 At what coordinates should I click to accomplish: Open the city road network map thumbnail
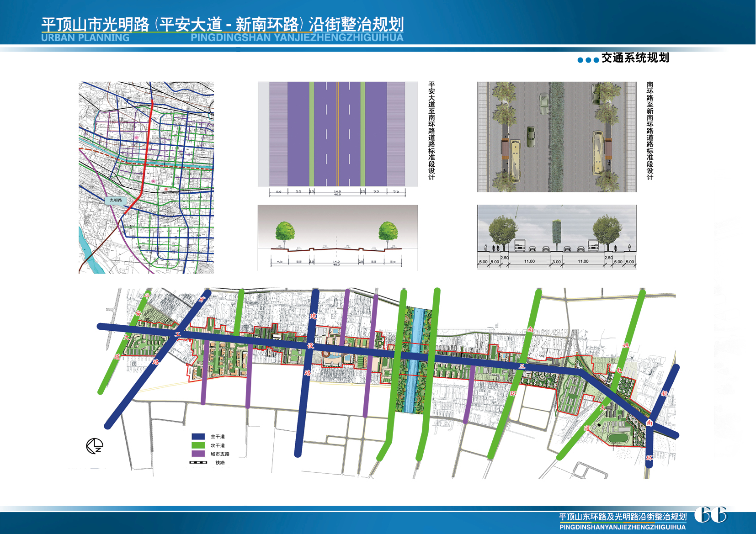point(146,178)
